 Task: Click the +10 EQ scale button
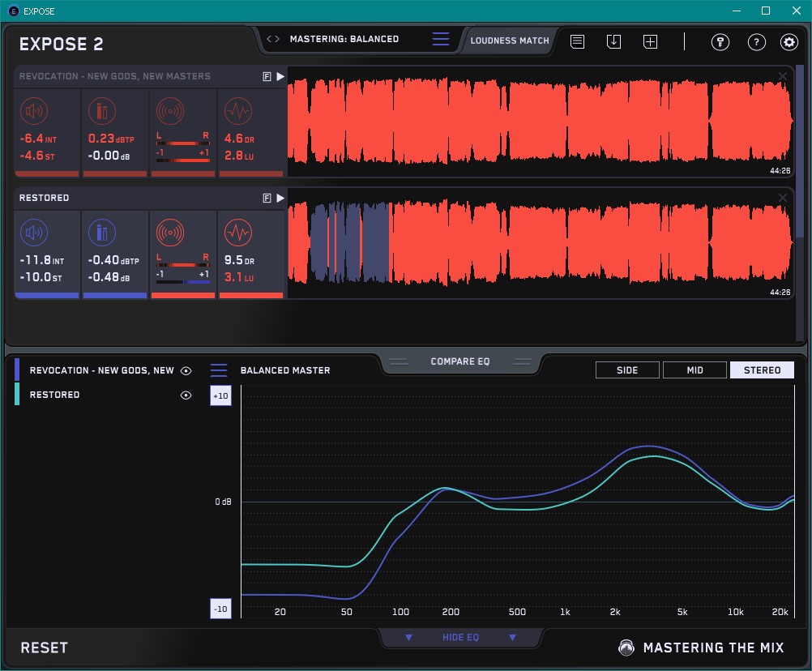(220, 395)
